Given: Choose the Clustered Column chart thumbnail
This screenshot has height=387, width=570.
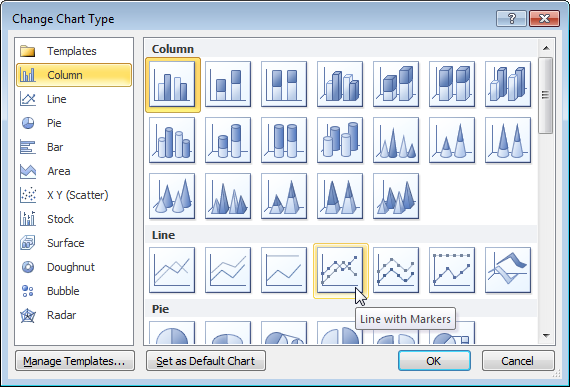Looking at the screenshot, I should coord(172,84).
